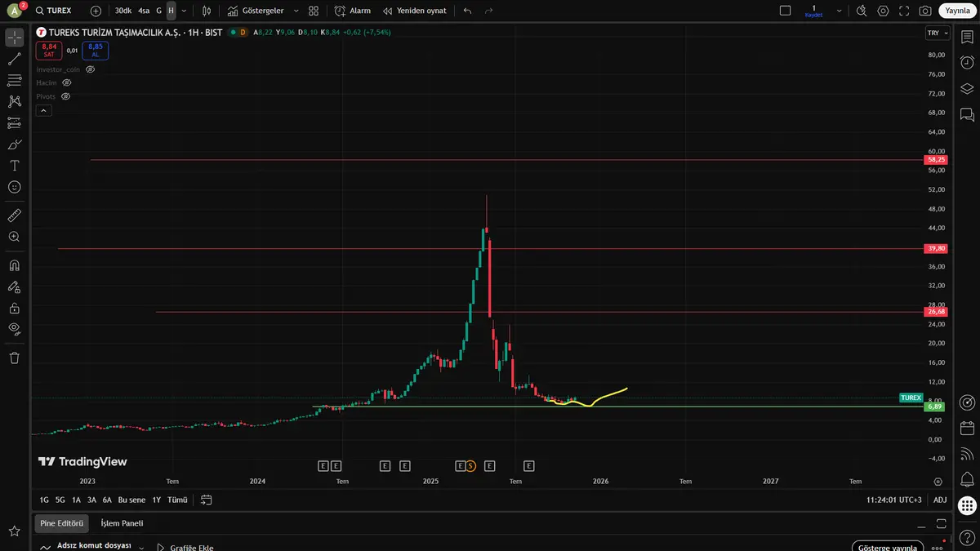Open favorites star toolbar
The height and width of the screenshot is (551, 980).
(x=14, y=531)
